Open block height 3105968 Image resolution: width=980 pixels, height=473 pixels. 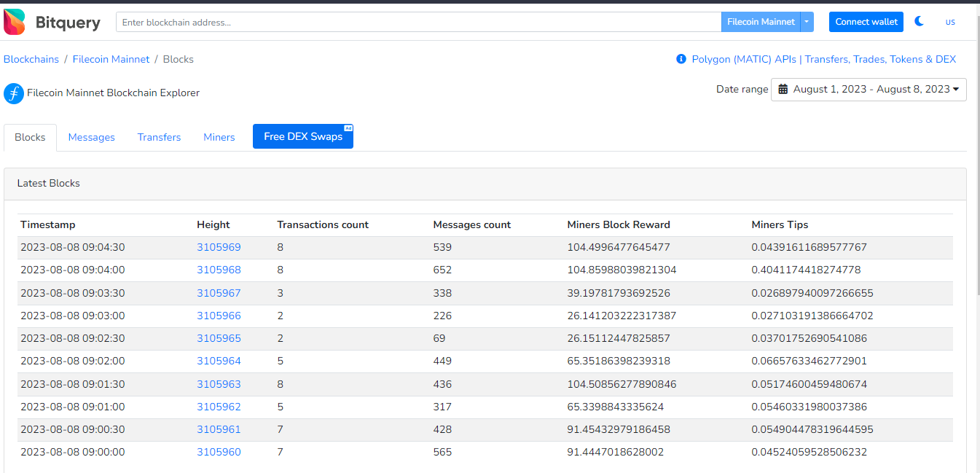[x=219, y=270]
